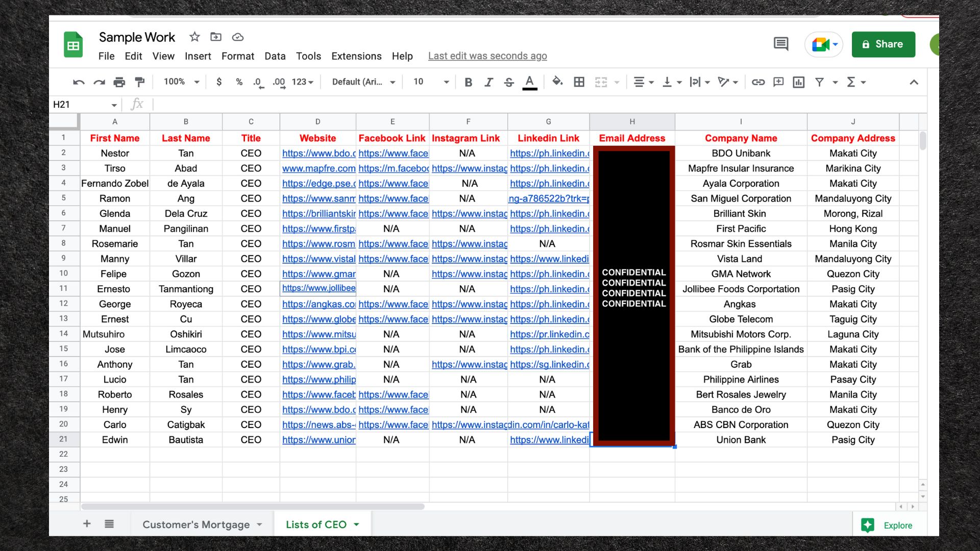980x551 pixels.
Task: Click the print icon
Action: click(119, 82)
